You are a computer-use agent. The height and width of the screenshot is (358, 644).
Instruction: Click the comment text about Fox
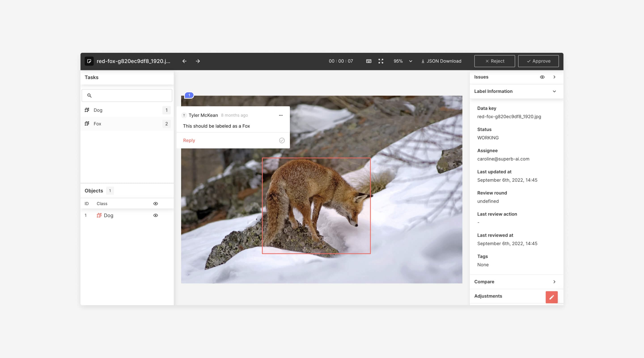click(216, 126)
